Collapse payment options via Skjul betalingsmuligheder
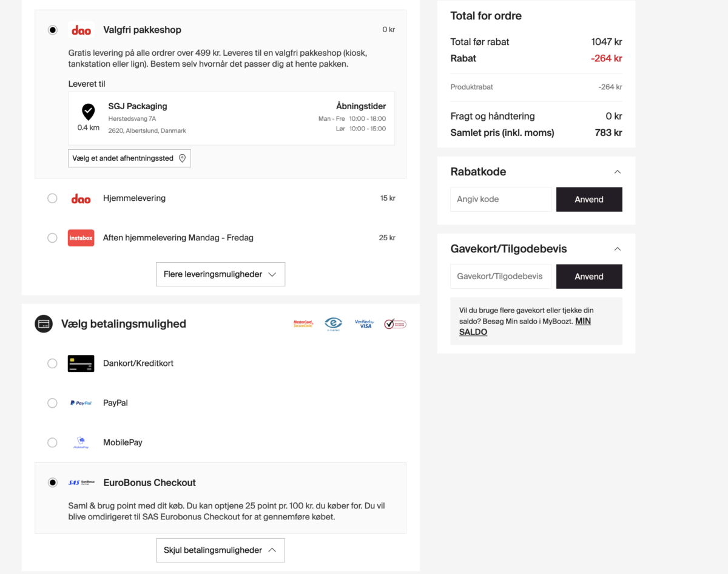This screenshot has width=728, height=574. point(220,550)
